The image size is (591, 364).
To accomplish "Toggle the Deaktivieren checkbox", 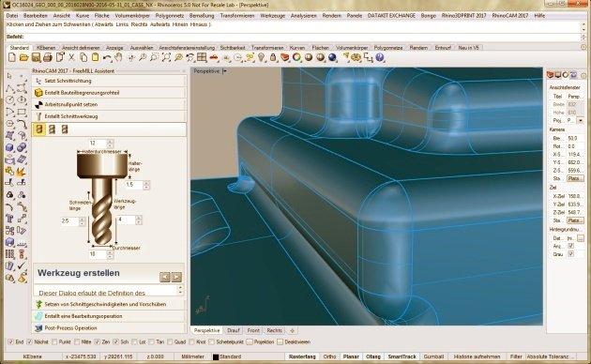I will click(280, 341).
